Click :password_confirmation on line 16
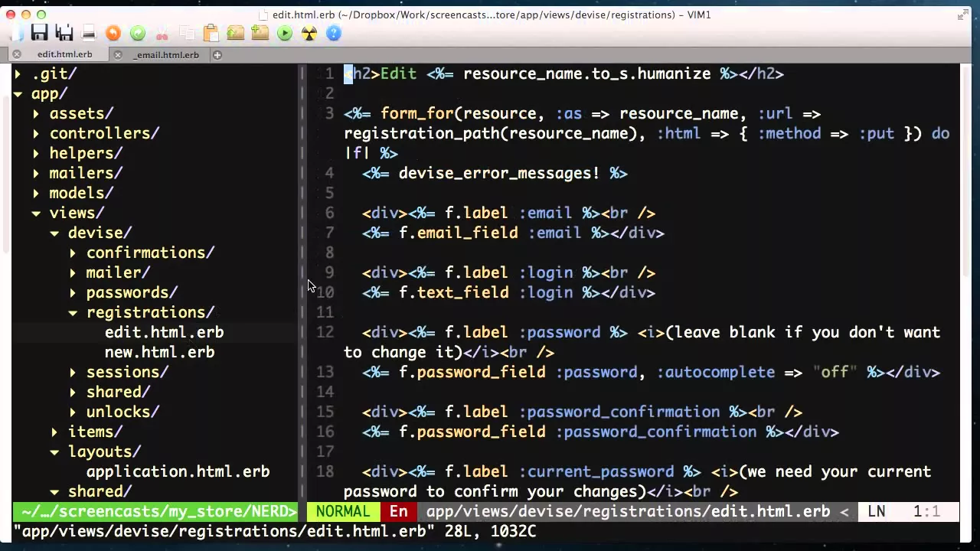Image resolution: width=980 pixels, height=551 pixels. (x=656, y=432)
